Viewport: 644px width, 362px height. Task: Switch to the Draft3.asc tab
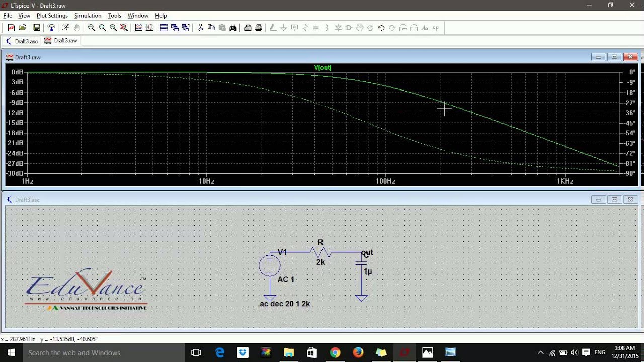coord(22,41)
